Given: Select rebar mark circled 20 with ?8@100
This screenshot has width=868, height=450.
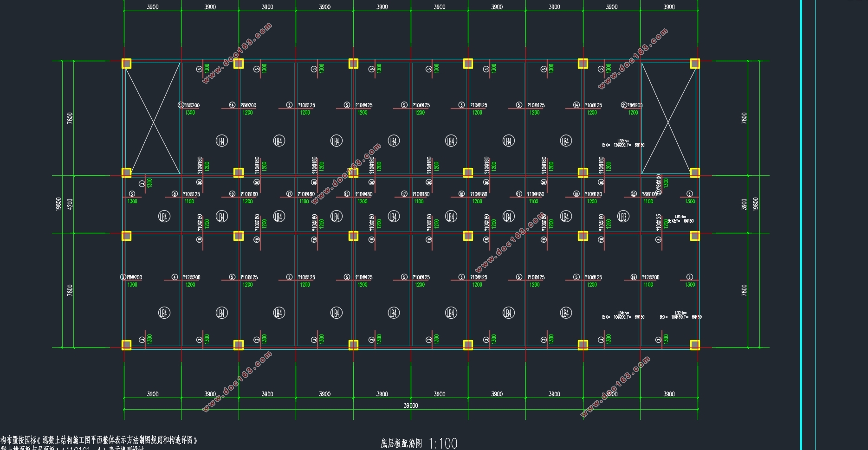Looking at the screenshot, I should click(x=645, y=194).
